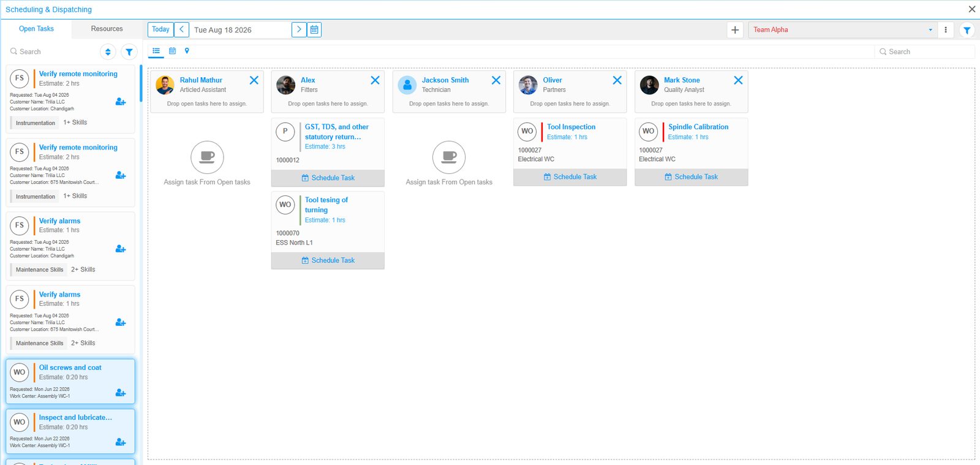980x465 pixels.
Task: Select the first Verify alarms open task
Action: pos(70,246)
